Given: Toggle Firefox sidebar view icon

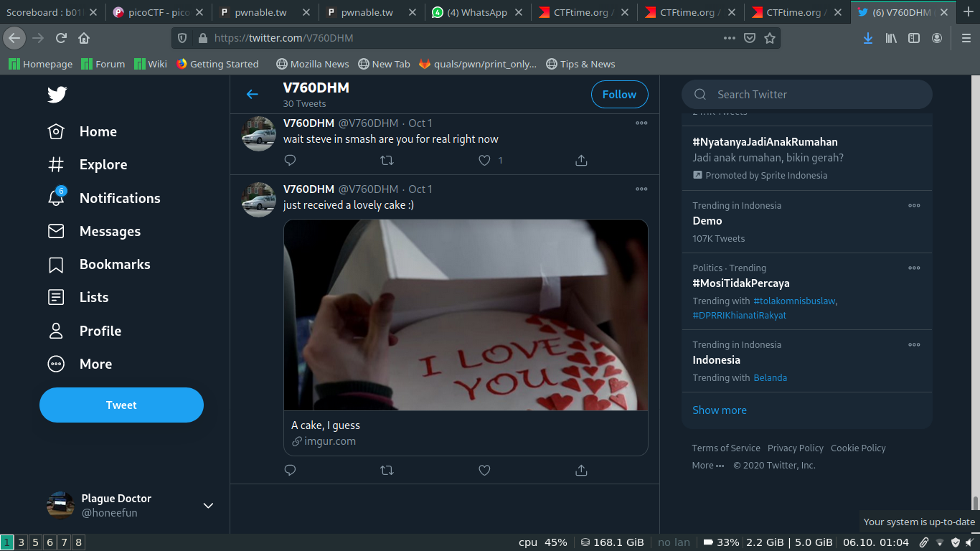Looking at the screenshot, I should click(914, 38).
